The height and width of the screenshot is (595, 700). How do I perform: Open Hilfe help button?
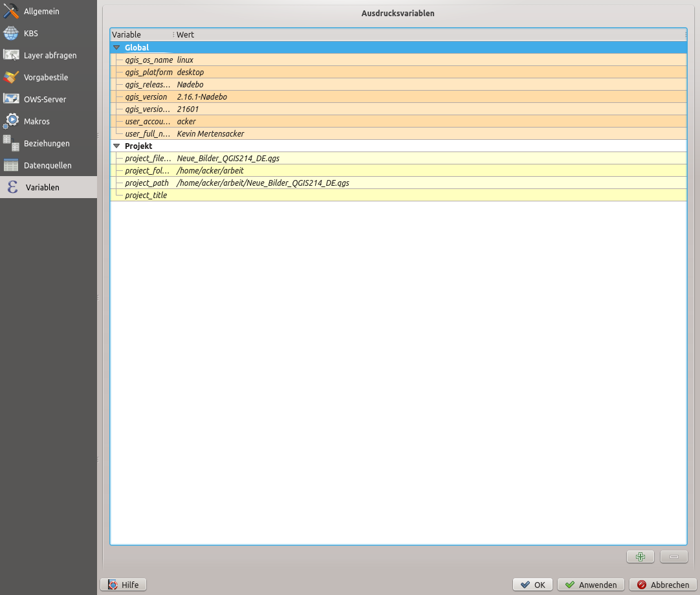(124, 585)
